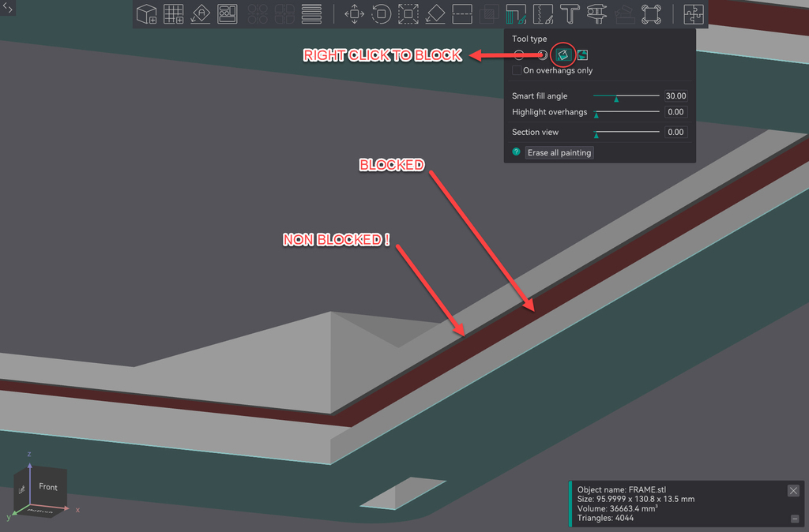
Task: Click the Highlight overhangs slider
Action: point(627,112)
